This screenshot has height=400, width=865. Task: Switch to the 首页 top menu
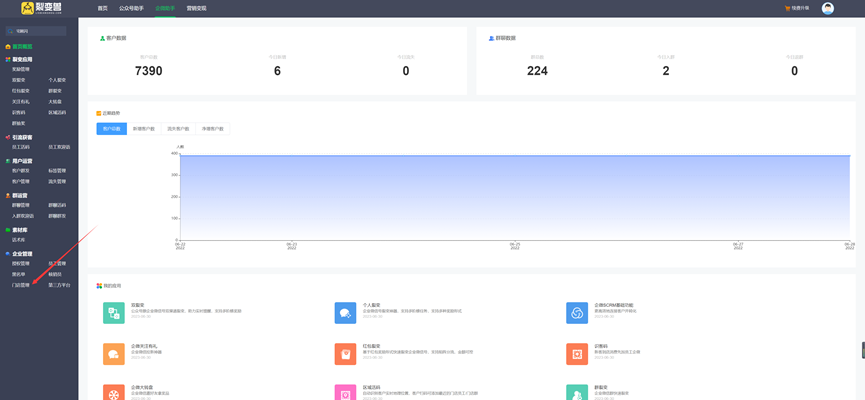tap(102, 8)
